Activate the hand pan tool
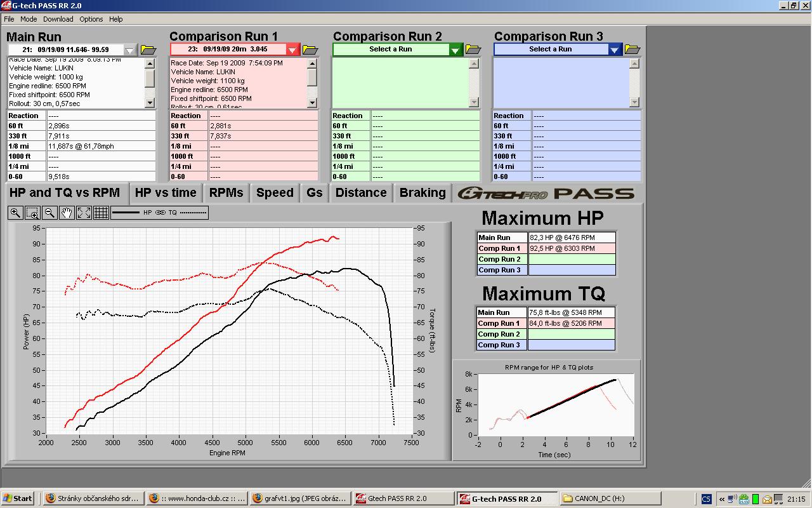812x508 pixels. pyautogui.click(x=67, y=213)
